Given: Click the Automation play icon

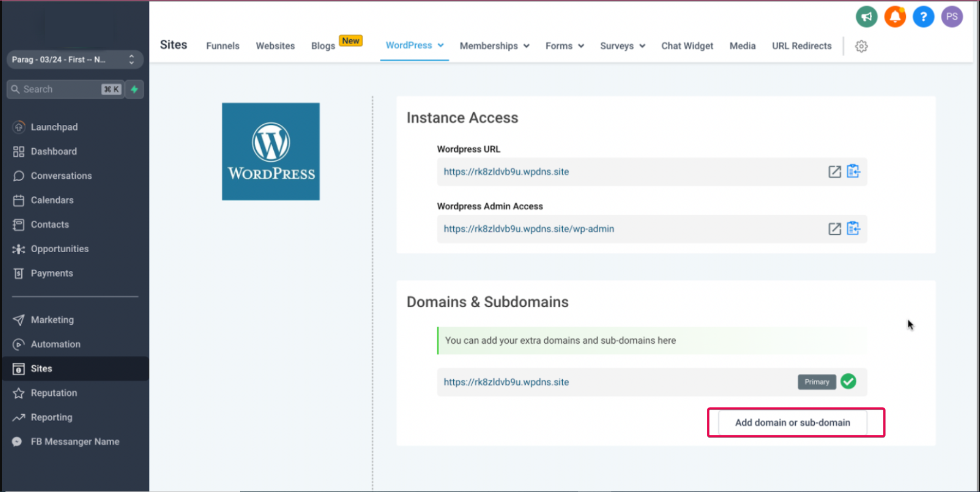Looking at the screenshot, I should pyautogui.click(x=19, y=344).
